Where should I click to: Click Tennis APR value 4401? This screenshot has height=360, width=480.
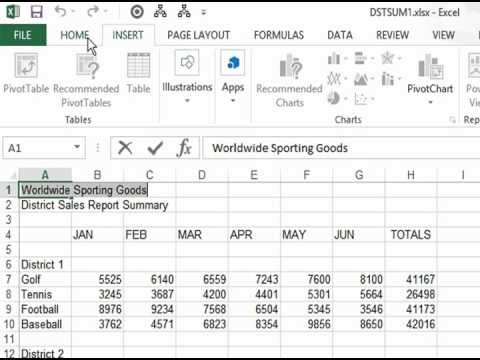coord(254,294)
